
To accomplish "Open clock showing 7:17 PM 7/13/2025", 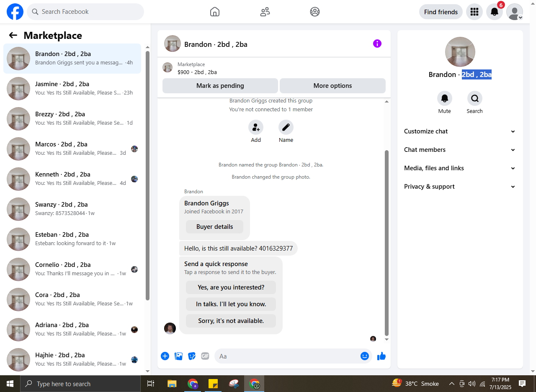I will pyautogui.click(x=500, y=384).
